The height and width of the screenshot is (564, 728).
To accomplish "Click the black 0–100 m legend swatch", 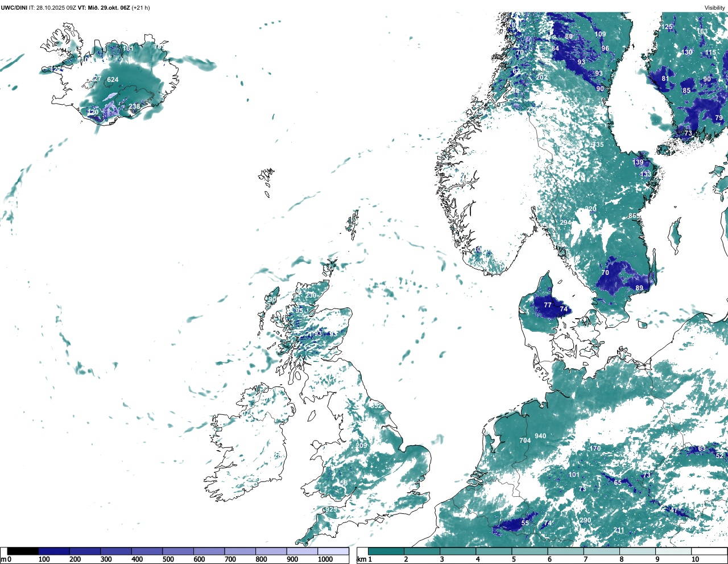I will (23, 551).
